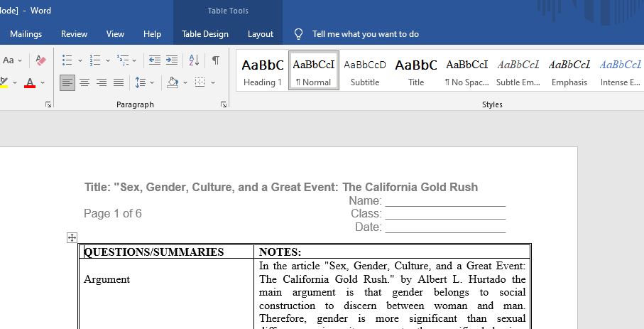
Task: Apply borders icon
Action: point(200,82)
